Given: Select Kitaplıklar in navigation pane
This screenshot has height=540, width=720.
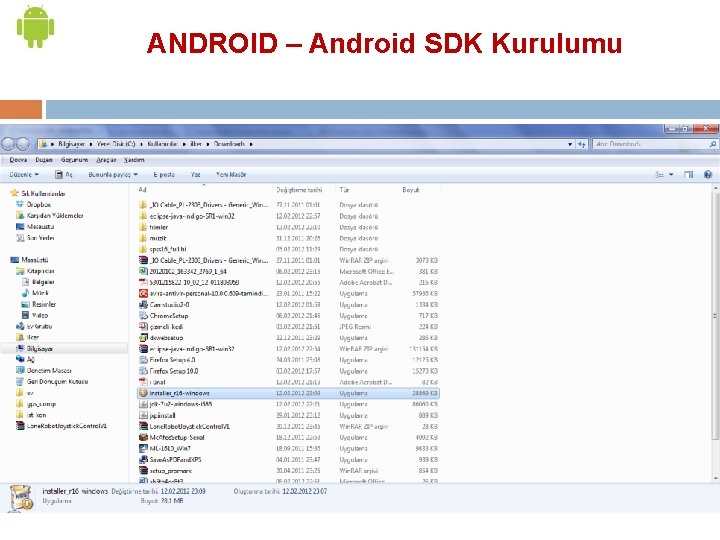Looking at the screenshot, I should tap(40, 271).
